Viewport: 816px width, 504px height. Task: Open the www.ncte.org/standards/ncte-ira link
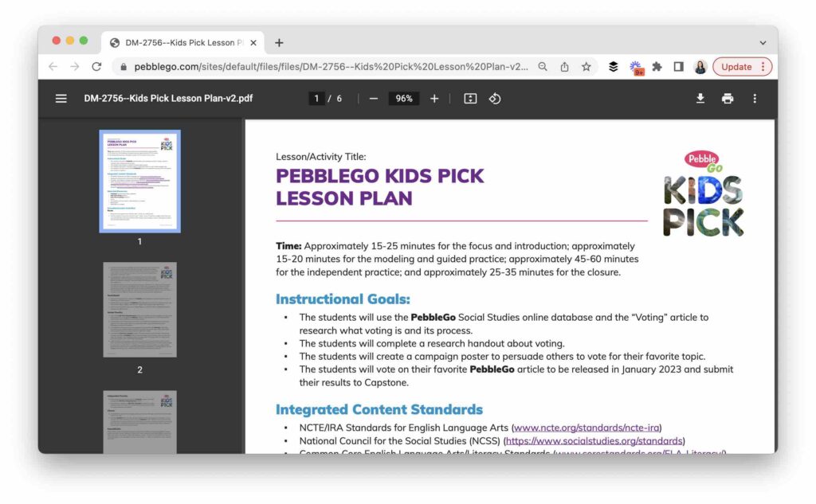[587, 428]
